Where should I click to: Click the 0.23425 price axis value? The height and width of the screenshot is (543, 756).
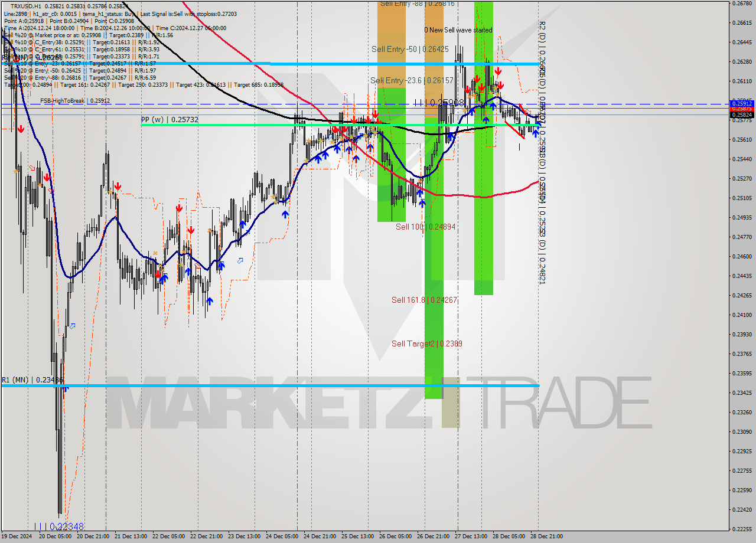tap(742, 393)
